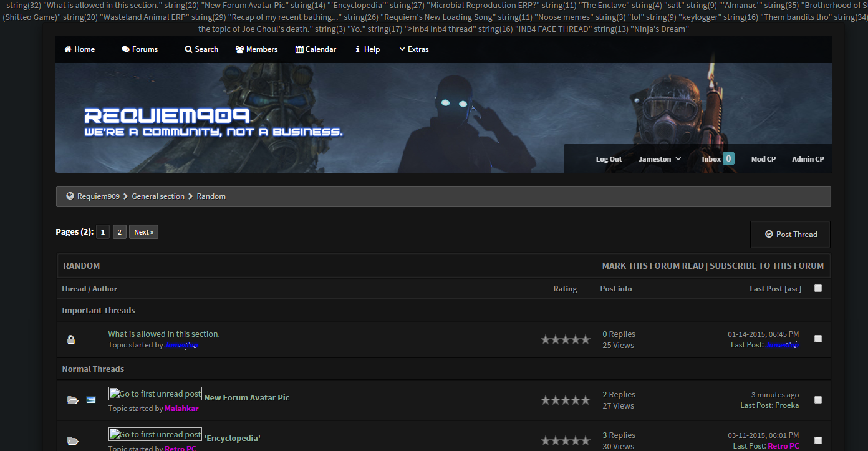Click the image attachment icon on Avatar Pic thread
The height and width of the screenshot is (451, 868).
pyautogui.click(x=91, y=399)
